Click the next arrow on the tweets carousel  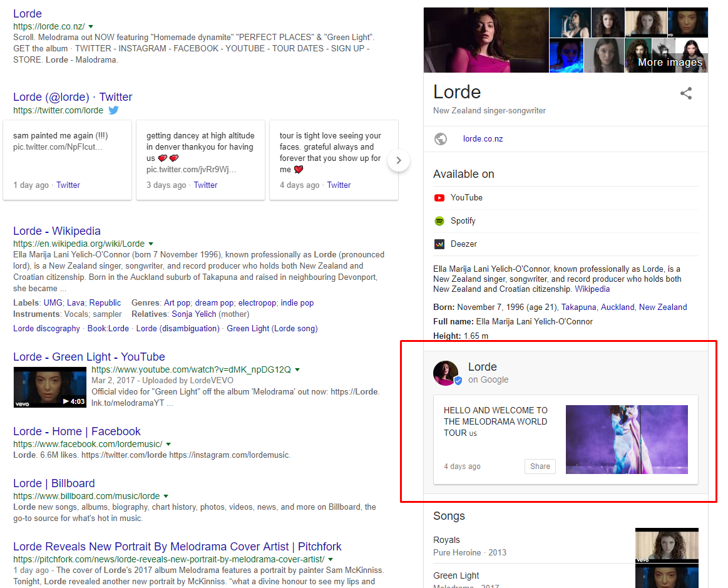[x=399, y=161]
